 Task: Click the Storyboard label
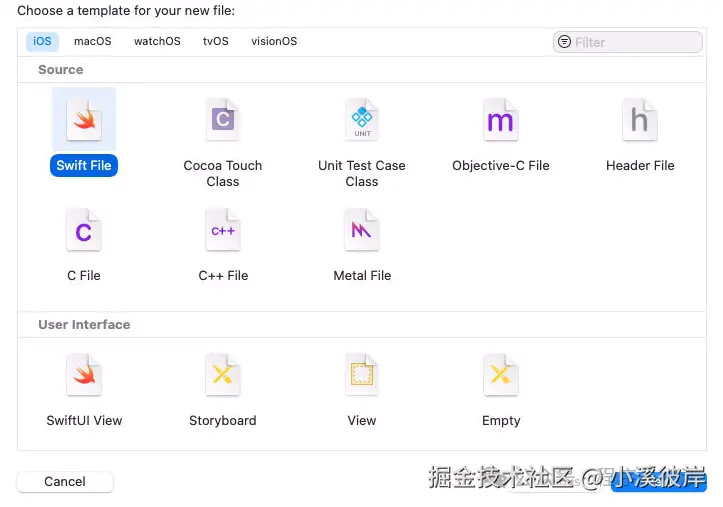[223, 421]
